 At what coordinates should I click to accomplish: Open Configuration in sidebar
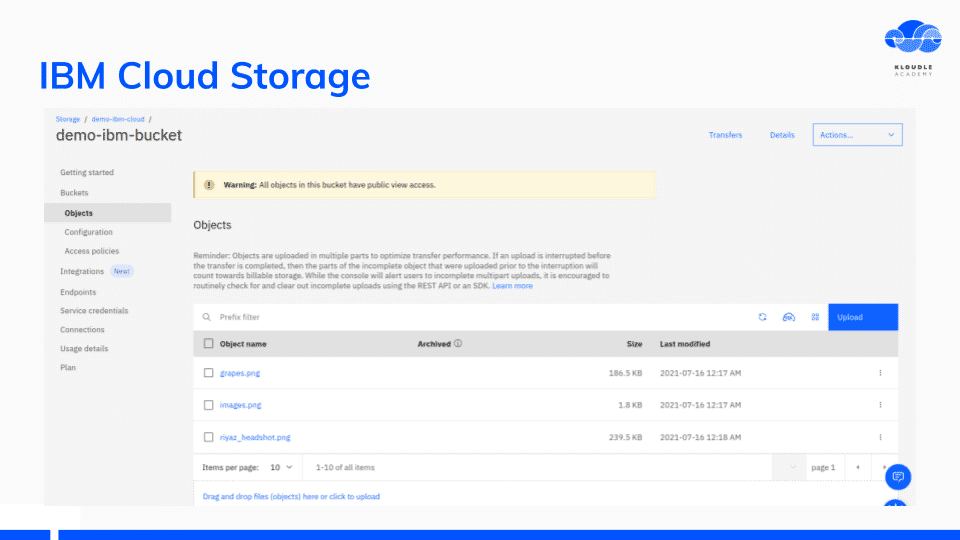pos(88,232)
